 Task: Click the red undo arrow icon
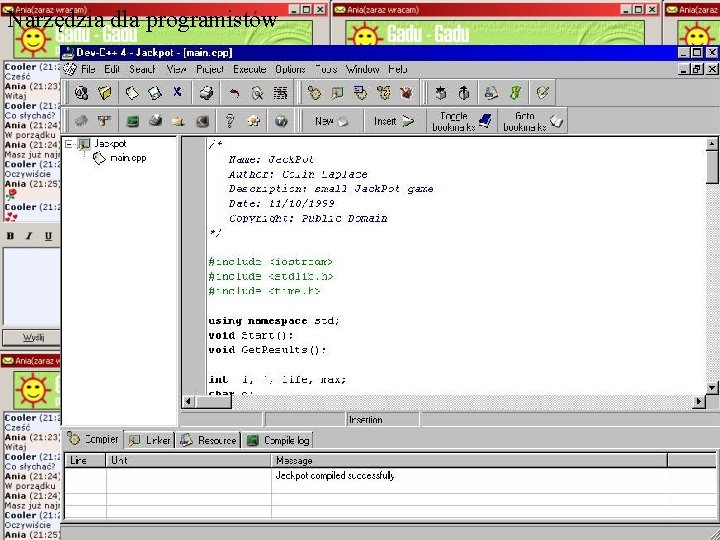pos(234,93)
